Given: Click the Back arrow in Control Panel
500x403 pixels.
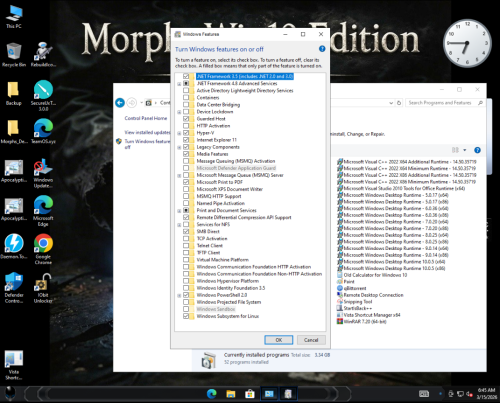Looking at the screenshot, I should point(120,103).
